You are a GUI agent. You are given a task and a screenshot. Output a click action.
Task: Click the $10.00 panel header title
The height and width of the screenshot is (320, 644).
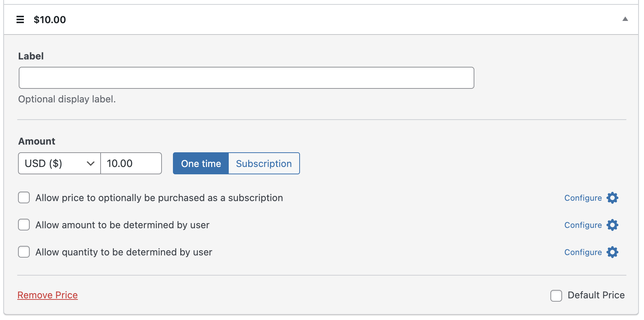coord(50,20)
